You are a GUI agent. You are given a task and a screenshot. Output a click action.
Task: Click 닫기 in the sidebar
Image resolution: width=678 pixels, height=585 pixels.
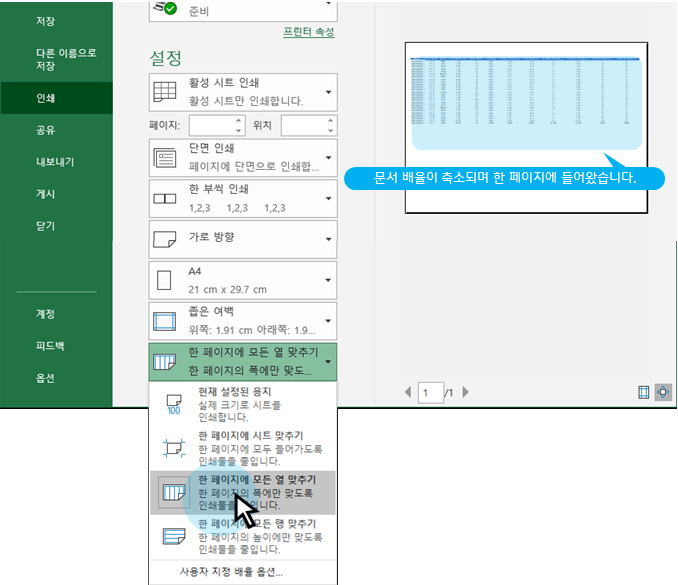coord(45,226)
